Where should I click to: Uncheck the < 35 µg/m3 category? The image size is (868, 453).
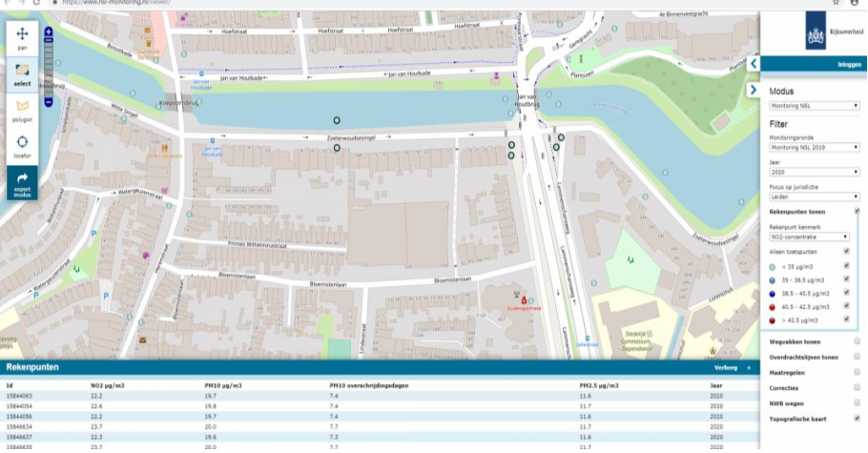coord(846,266)
